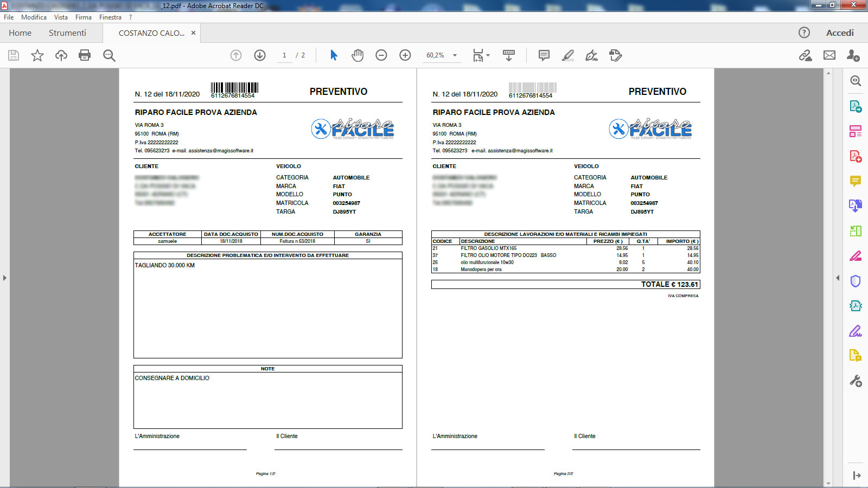Open the Firma menu
Screen dimensions: 868x488
click(84, 17)
